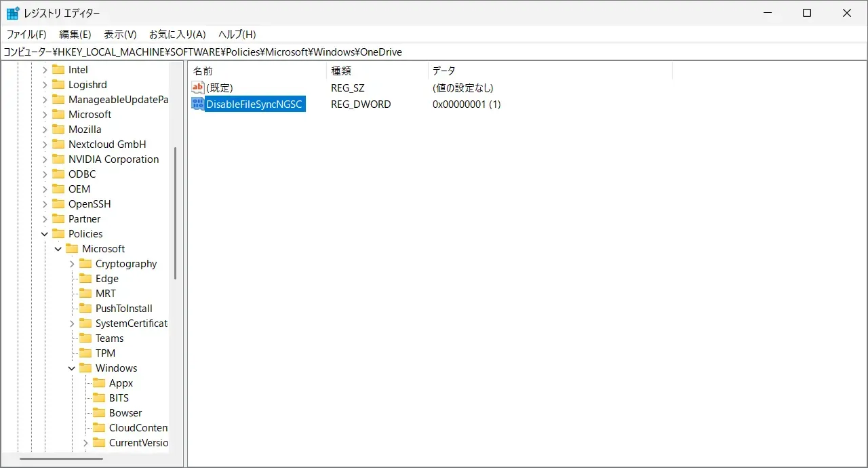Click the registry path address bar
Image resolution: width=868 pixels, height=468 pixels.
[x=434, y=52]
